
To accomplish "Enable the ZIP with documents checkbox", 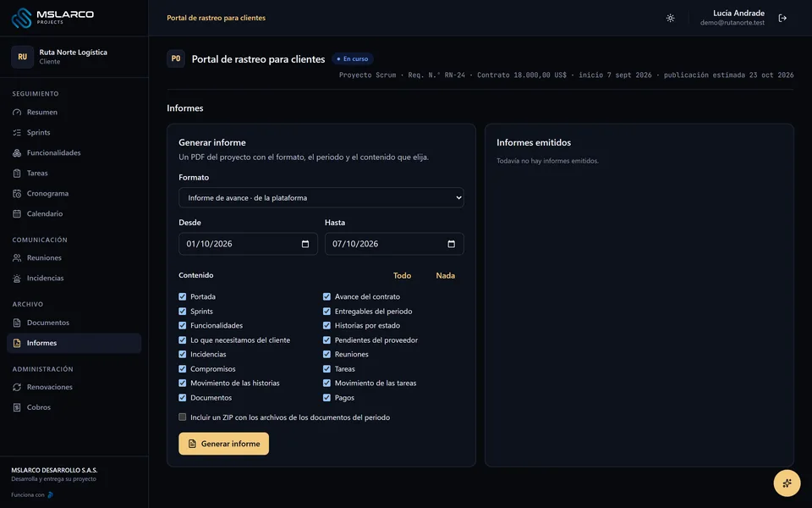I will 183,417.
